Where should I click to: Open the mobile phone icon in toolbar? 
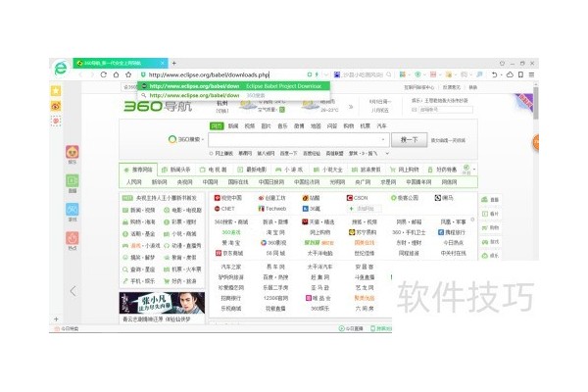[521, 74]
